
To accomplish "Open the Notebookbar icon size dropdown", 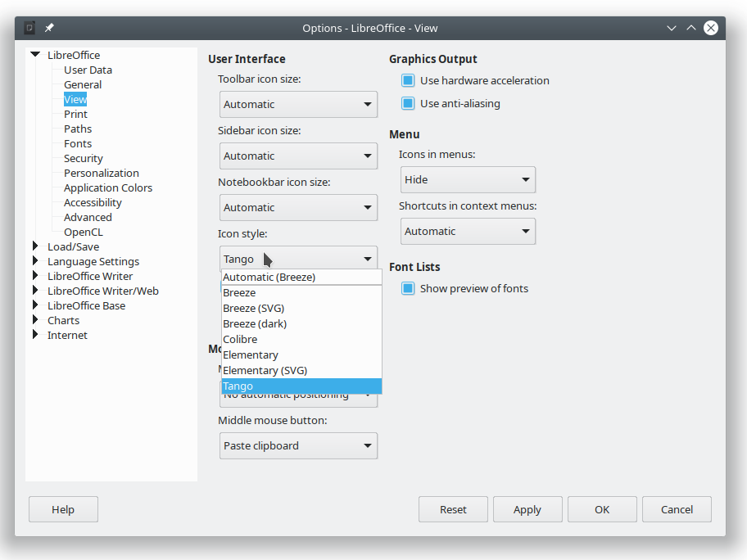I will (299, 208).
